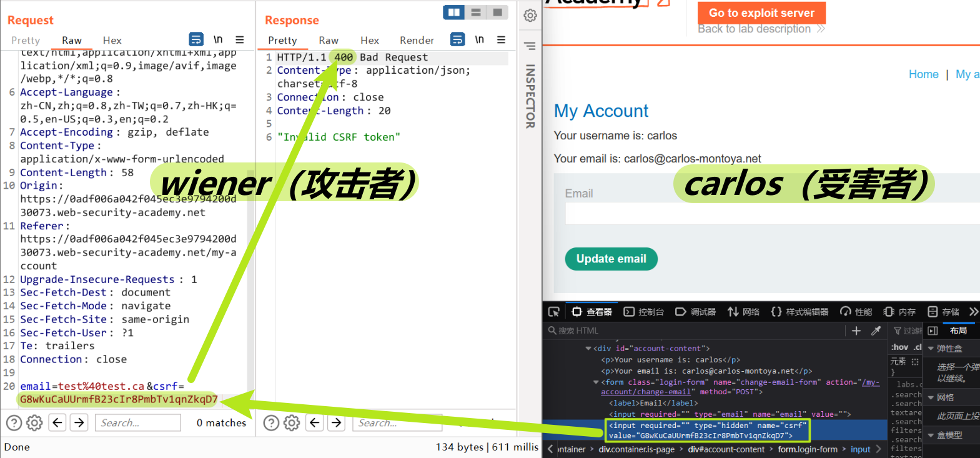Switch Request view to Hex tab
The height and width of the screenshot is (458, 980).
pyautogui.click(x=112, y=40)
